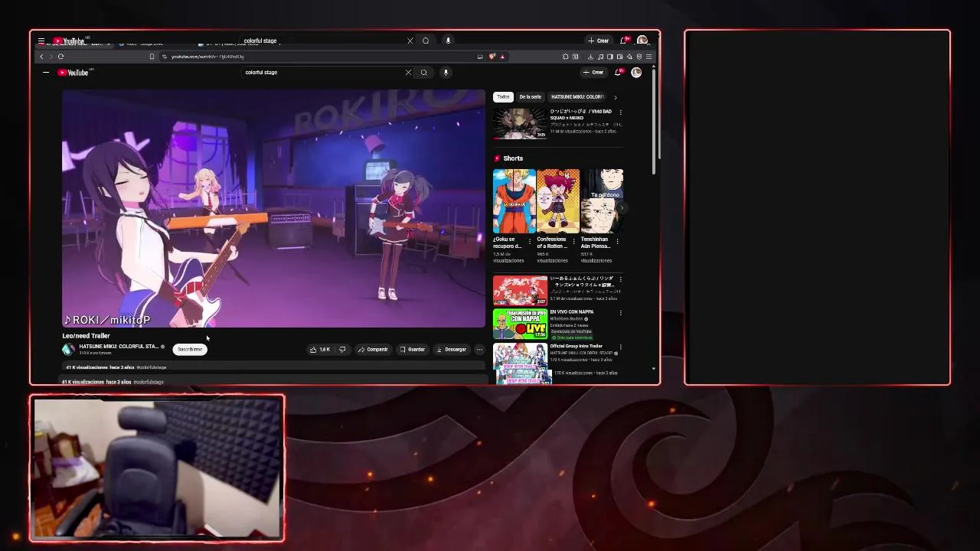This screenshot has width=980, height=551.
Task: Open options for the 'Confessions of a Rotten' short
Action: pos(573,240)
